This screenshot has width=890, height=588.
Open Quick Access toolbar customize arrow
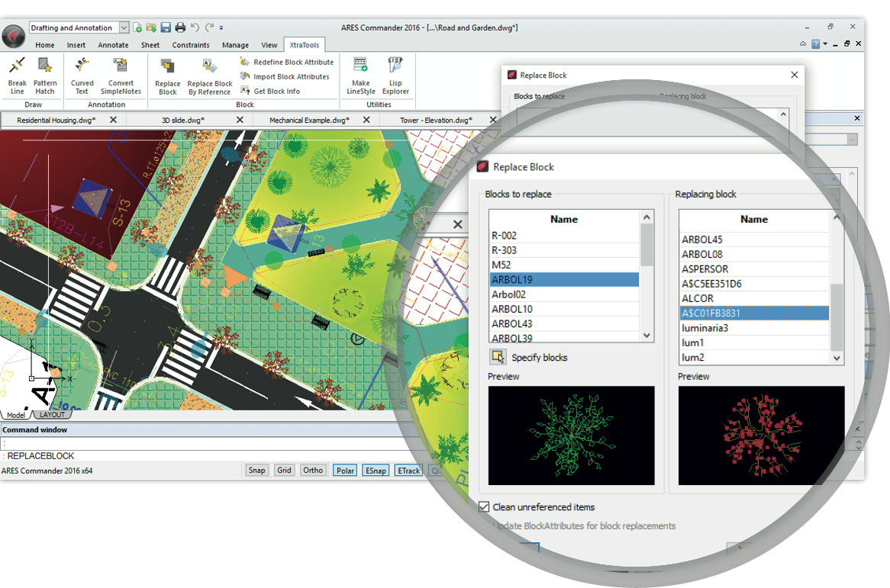[x=221, y=28]
